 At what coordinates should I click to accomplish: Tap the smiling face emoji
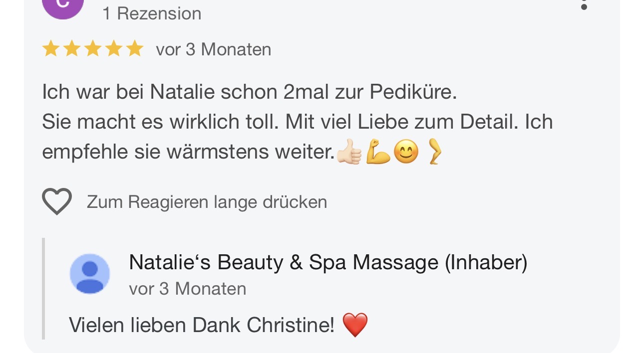point(406,152)
